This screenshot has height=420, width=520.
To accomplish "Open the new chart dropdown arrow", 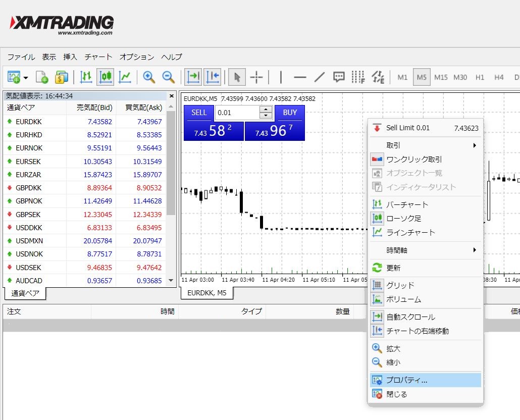I will click(x=25, y=78).
